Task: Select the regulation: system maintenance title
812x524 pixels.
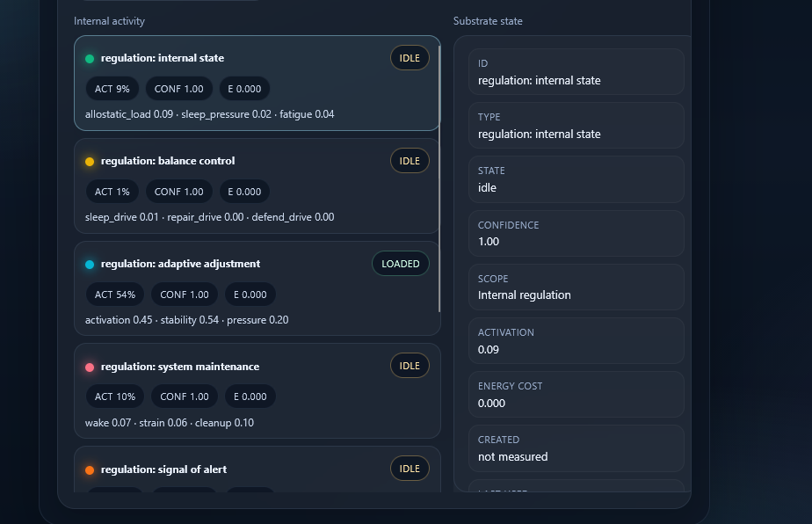Action: pyautogui.click(x=180, y=367)
